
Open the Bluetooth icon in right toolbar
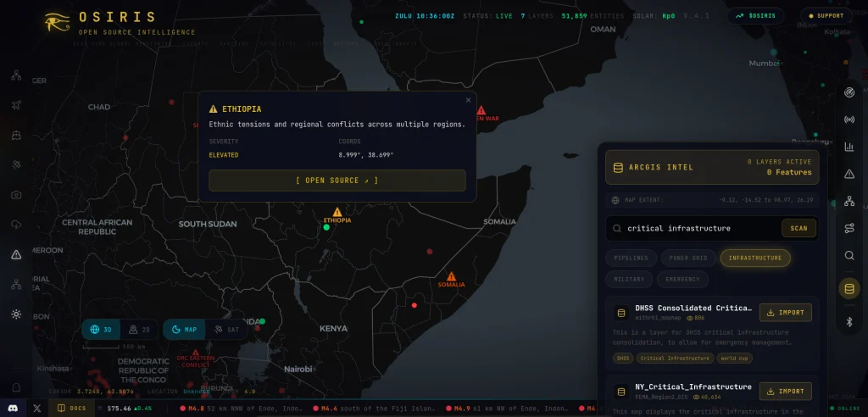(849, 321)
